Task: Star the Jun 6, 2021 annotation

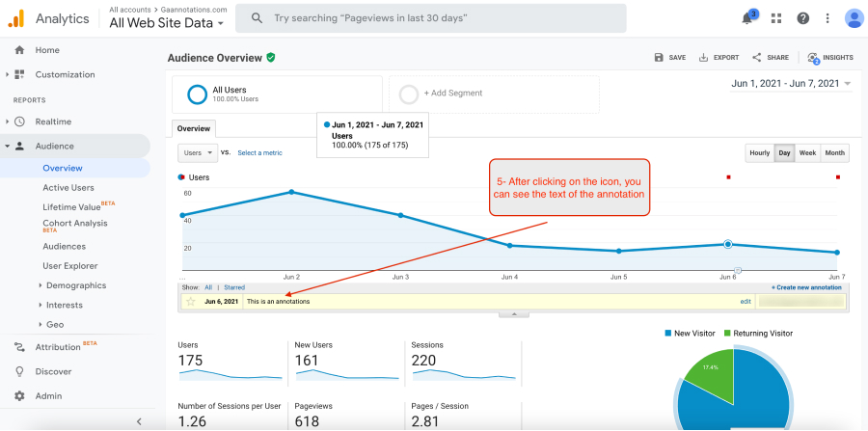Action: click(190, 302)
